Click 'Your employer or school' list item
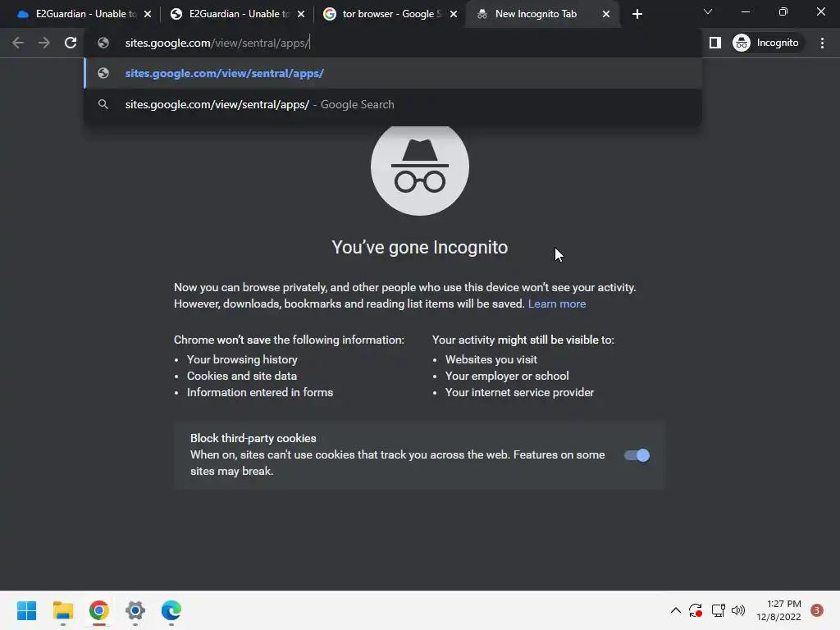 [507, 376]
